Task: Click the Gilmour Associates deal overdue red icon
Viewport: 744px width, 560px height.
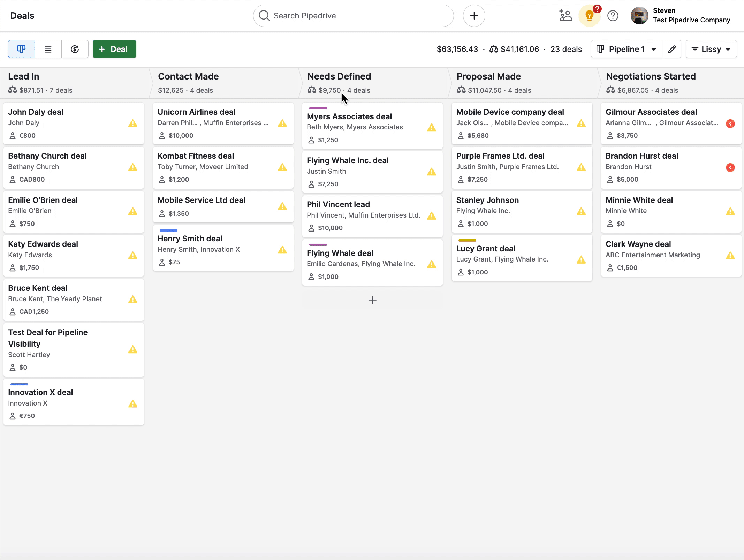Action: tap(730, 123)
